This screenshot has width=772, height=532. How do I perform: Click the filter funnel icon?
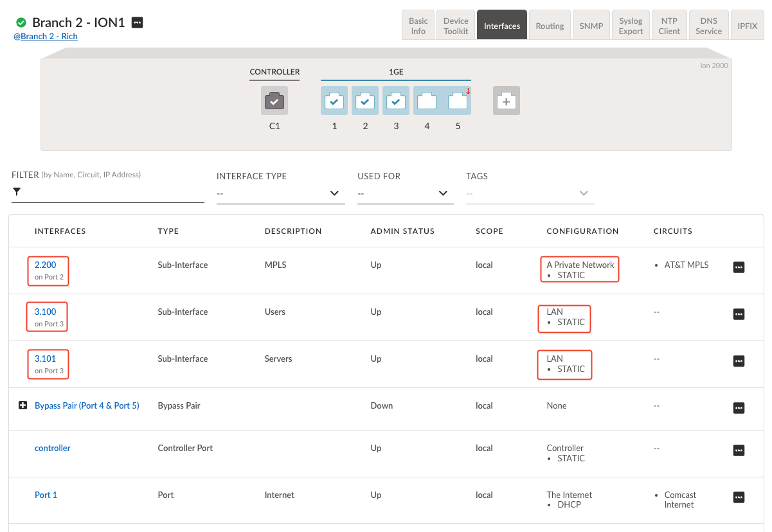pos(17,191)
